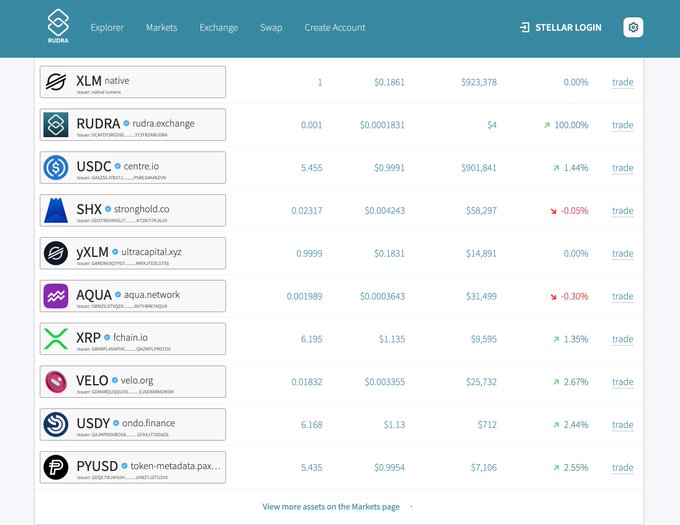The width and height of the screenshot is (680, 525).
Task: Click trade link for SHX
Action: pos(622,211)
